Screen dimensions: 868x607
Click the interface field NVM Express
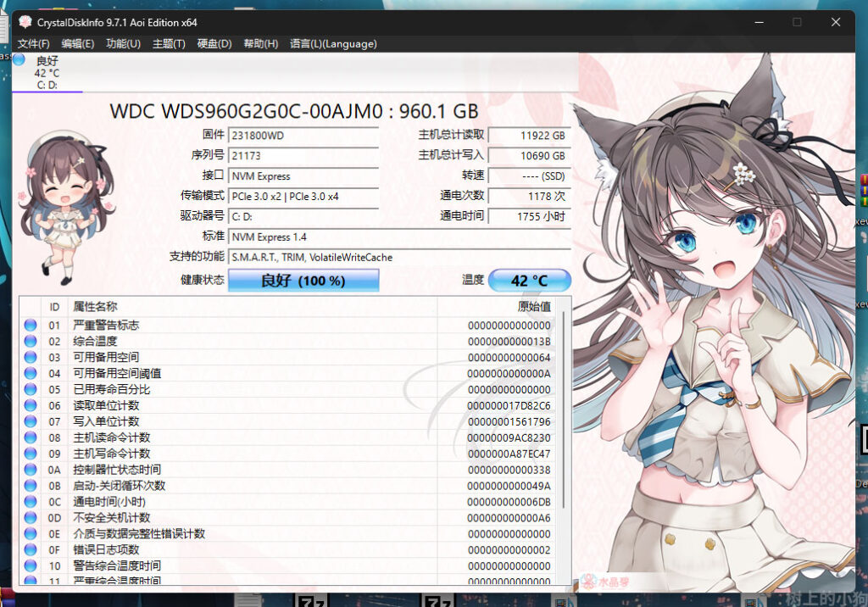(x=303, y=176)
